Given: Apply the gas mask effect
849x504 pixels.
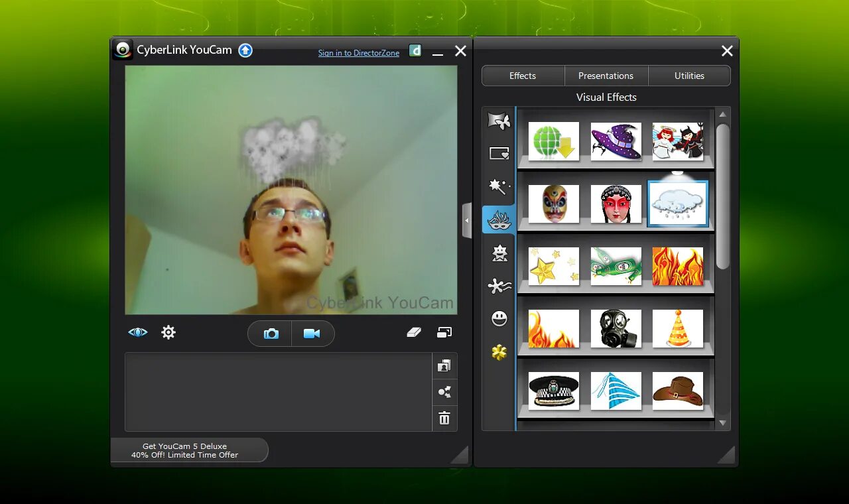Looking at the screenshot, I should (x=616, y=328).
